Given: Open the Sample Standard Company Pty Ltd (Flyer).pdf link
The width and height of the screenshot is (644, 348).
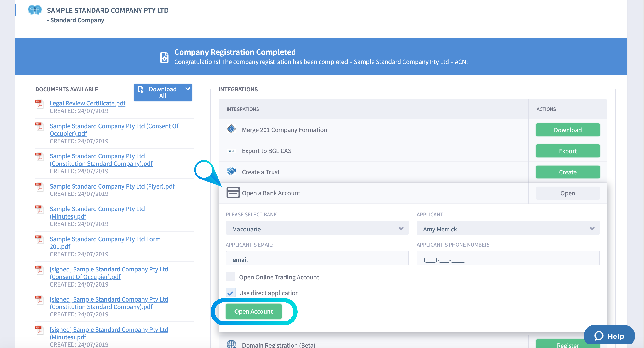Looking at the screenshot, I should 112,186.
